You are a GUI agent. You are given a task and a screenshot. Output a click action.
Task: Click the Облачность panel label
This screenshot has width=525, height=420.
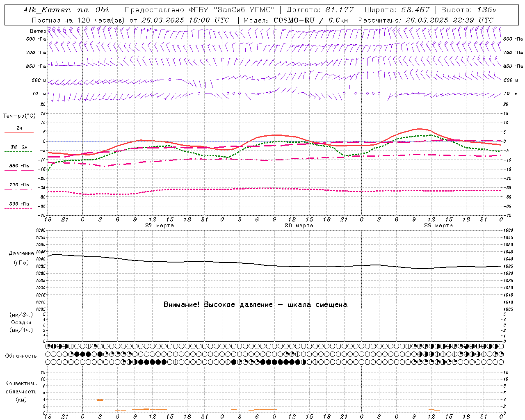pyautogui.click(x=21, y=356)
